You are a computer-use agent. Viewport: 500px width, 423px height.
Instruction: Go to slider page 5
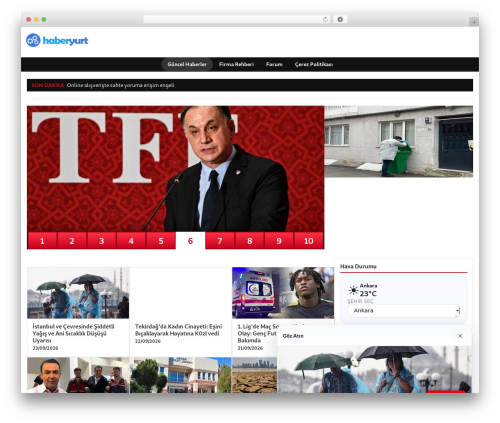(x=161, y=241)
